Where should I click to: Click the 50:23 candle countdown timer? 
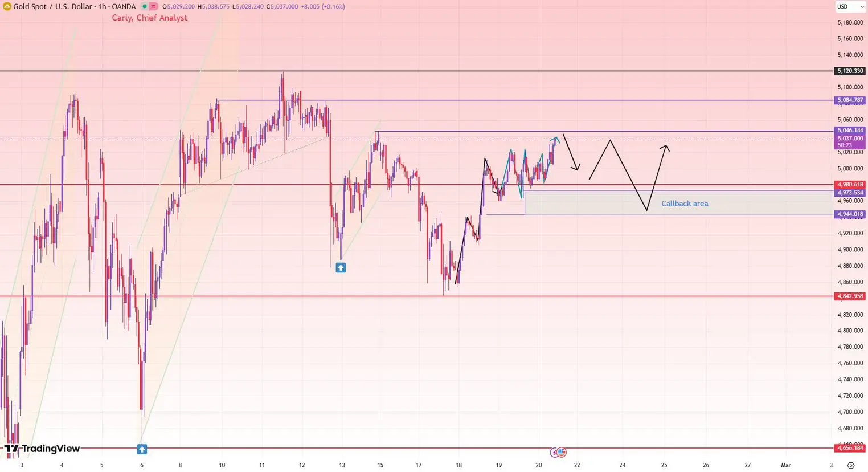click(x=845, y=145)
